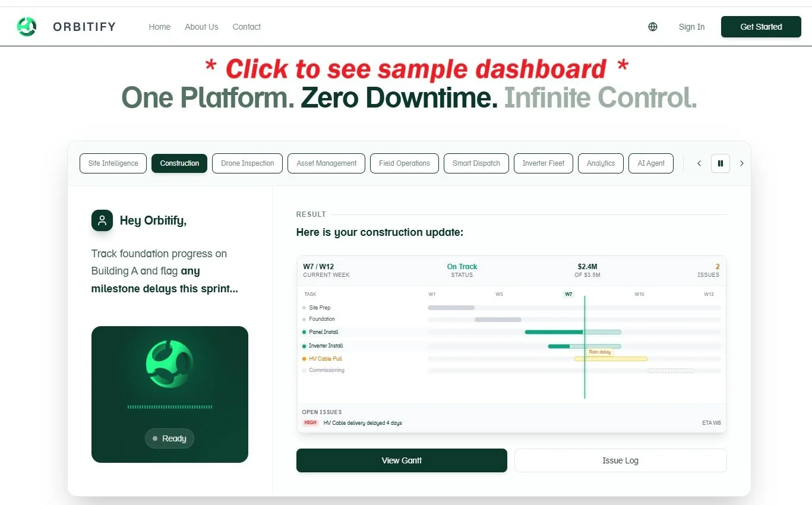This screenshot has height=505, width=812.
Task: Click the dashed Commissioning bar
Action: (671, 371)
